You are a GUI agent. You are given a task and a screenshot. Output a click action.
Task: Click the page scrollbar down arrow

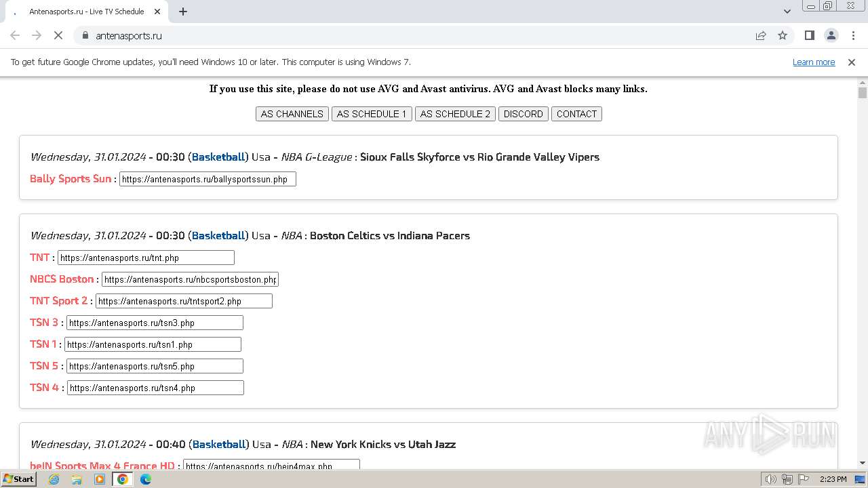863,463
